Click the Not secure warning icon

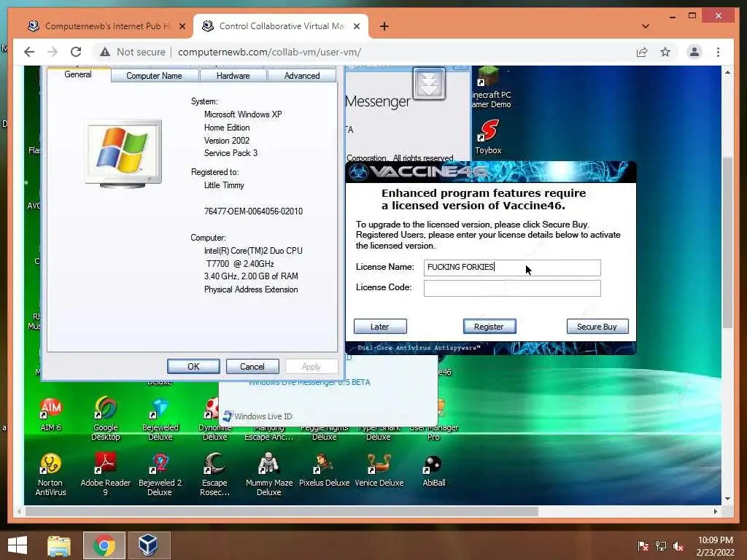[105, 52]
